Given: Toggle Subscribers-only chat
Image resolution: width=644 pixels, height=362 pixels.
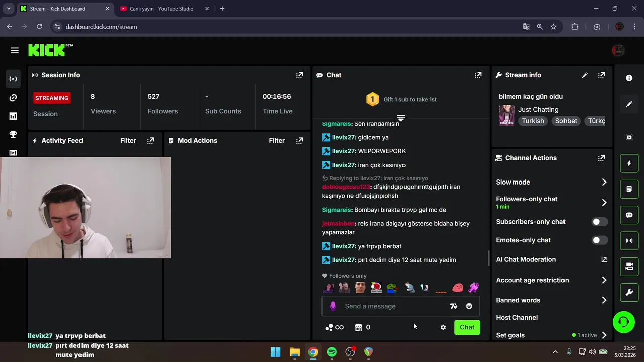Looking at the screenshot, I should (x=599, y=222).
